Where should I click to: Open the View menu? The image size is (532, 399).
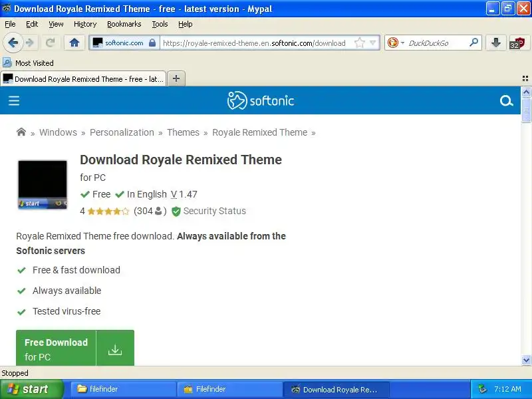(56, 24)
